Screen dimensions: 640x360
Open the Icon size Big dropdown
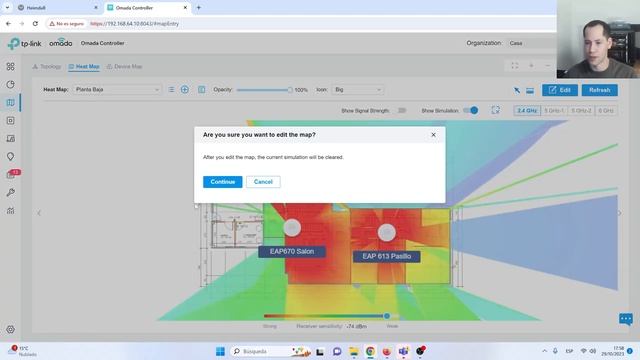358,89
